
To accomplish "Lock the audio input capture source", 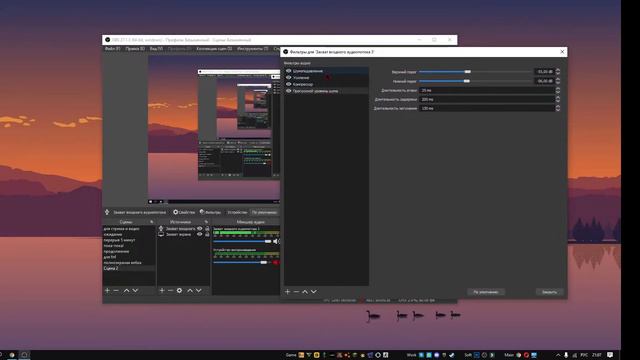I will coord(207,229).
